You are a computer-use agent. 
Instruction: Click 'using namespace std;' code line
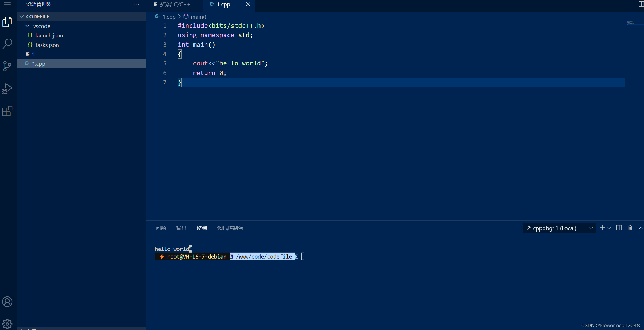(215, 35)
